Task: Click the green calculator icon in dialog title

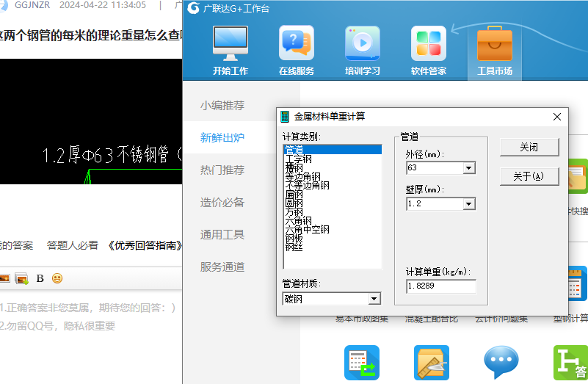Action: point(285,117)
